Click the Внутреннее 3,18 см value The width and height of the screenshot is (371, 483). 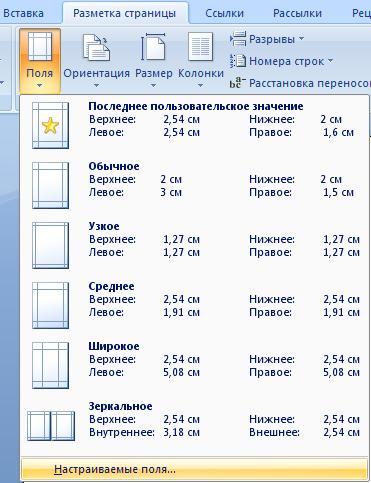181,432
